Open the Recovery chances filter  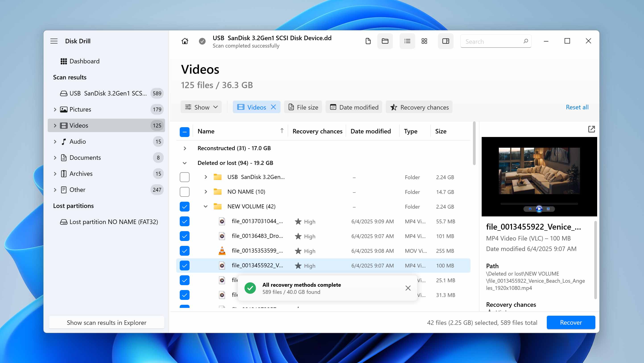click(419, 107)
